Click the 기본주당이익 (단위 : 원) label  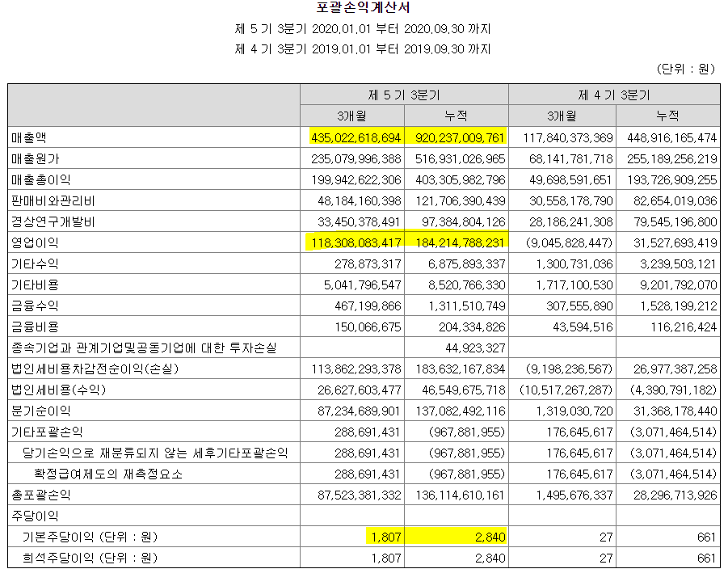90,537
